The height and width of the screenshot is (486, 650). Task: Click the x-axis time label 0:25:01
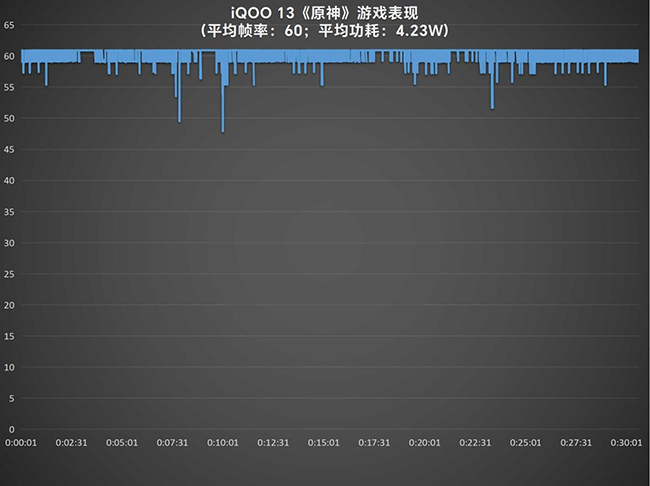[x=526, y=443]
